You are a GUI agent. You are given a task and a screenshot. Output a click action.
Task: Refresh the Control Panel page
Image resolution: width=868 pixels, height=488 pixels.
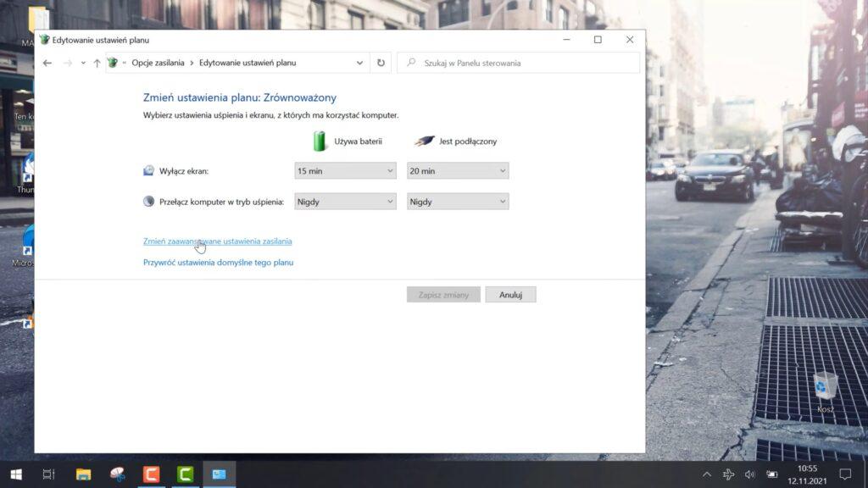[x=381, y=63]
